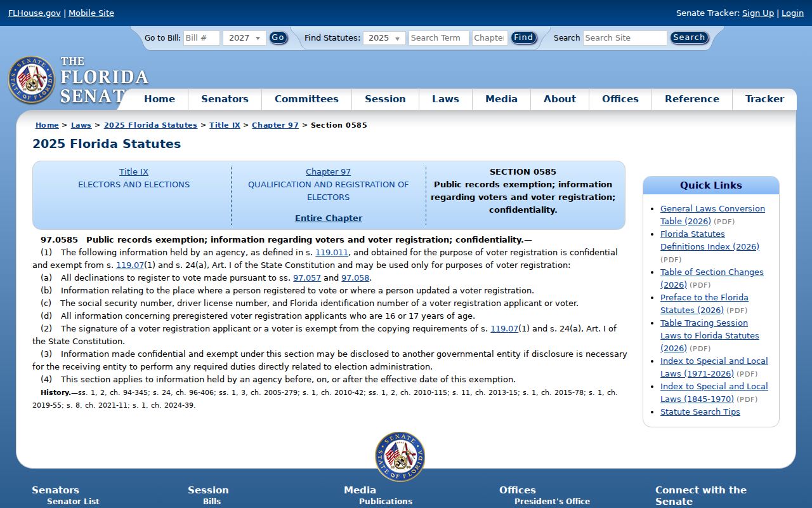Open the 97.057 section link
This screenshot has height=508, width=812.
pyautogui.click(x=307, y=278)
